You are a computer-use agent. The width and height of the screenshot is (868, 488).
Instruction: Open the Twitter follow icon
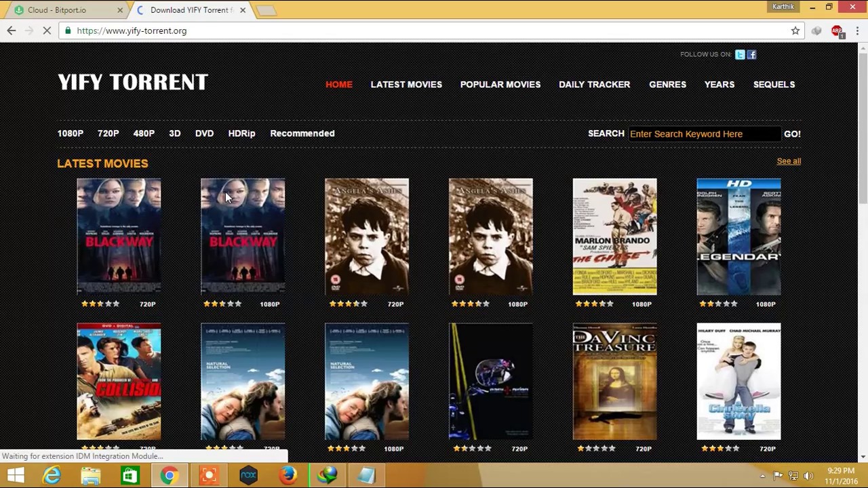pyautogui.click(x=740, y=54)
